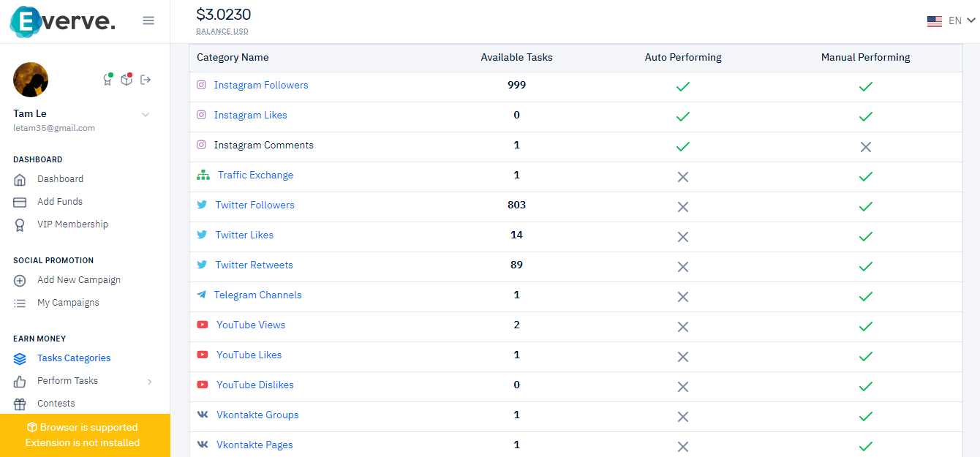Click the box icon with red dot
The height and width of the screenshot is (457, 980).
[x=127, y=80]
